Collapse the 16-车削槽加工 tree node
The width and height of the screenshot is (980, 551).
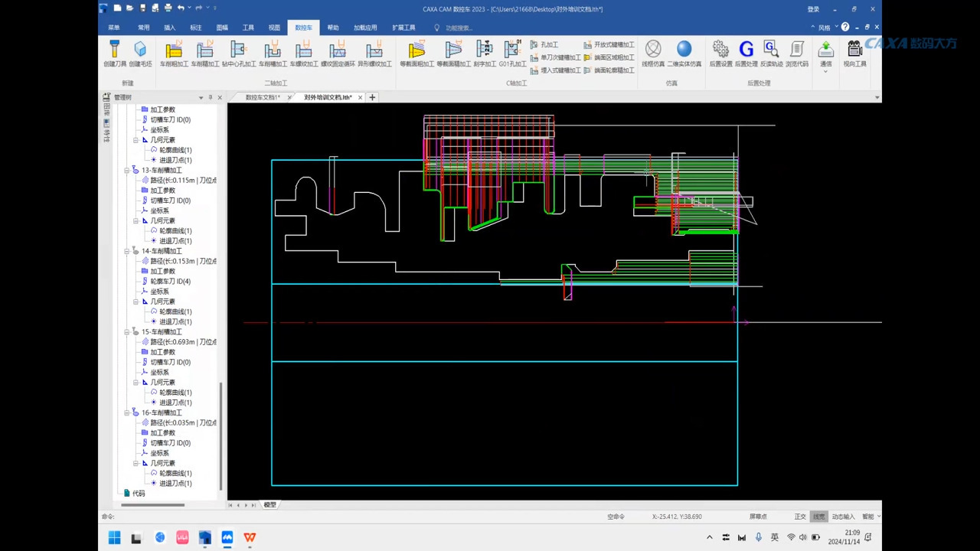click(127, 412)
